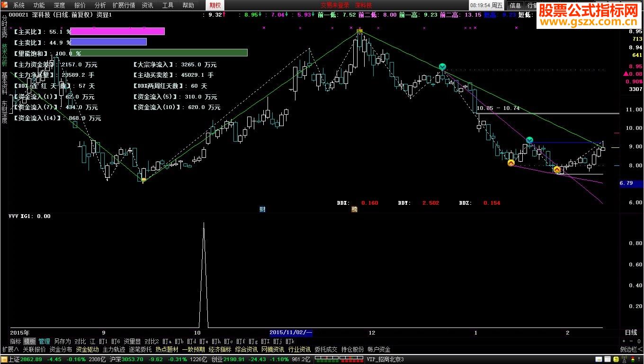This screenshot has width=644, height=364.
Task: Open the 工具 menu
Action: (168, 5)
